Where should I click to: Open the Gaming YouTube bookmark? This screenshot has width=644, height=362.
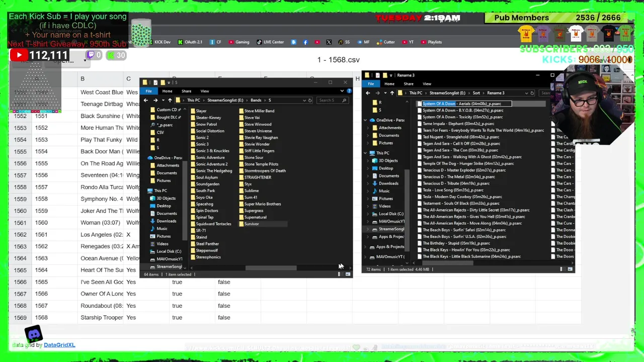tap(238, 42)
